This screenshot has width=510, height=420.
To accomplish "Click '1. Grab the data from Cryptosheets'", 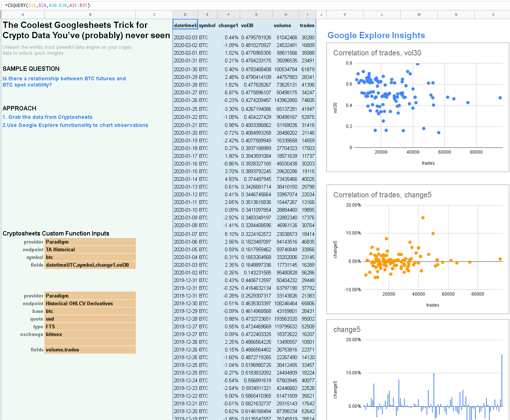I will pyautogui.click(x=47, y=117).
